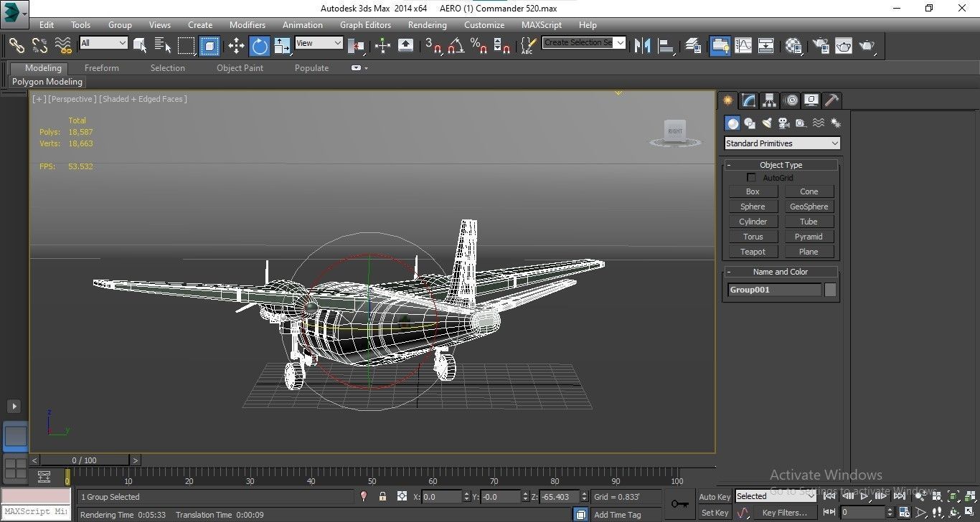Click the Pyramid button
The image size is (980, 522).
click(x=809, y=237)
